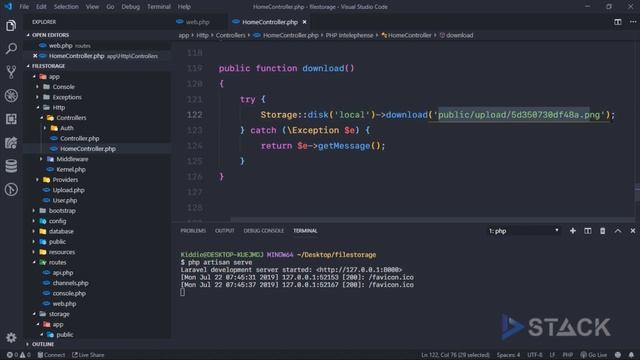Open the Terminal menu
Image resolution: width=640 pixels, height=360 pixels.
coord(159,7)
